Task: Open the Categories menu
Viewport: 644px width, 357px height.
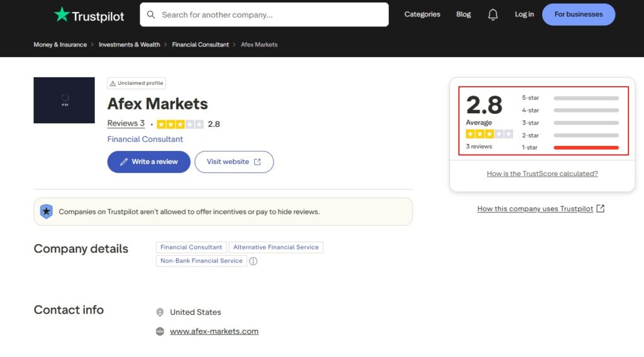Action: pos(422,14)
